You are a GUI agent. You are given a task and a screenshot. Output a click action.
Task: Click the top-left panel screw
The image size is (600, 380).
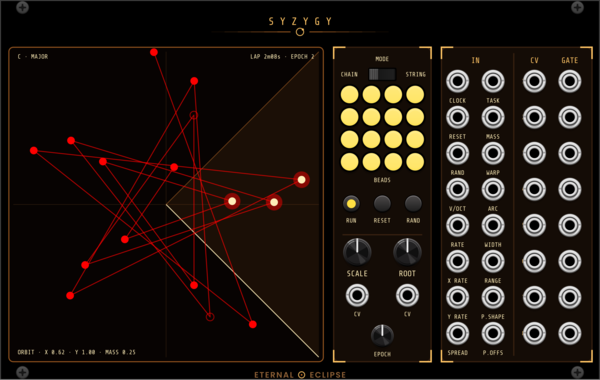[x=23, y=7]
